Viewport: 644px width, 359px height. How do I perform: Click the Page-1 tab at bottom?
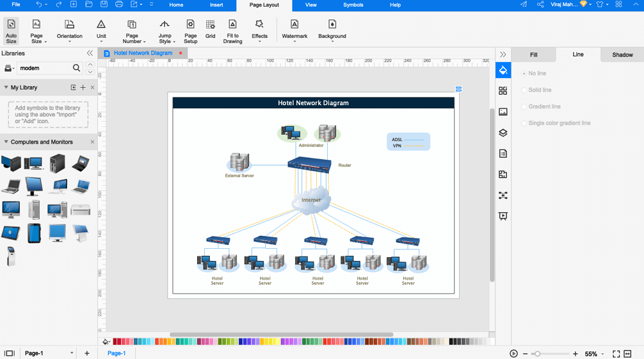click(117, 353)
